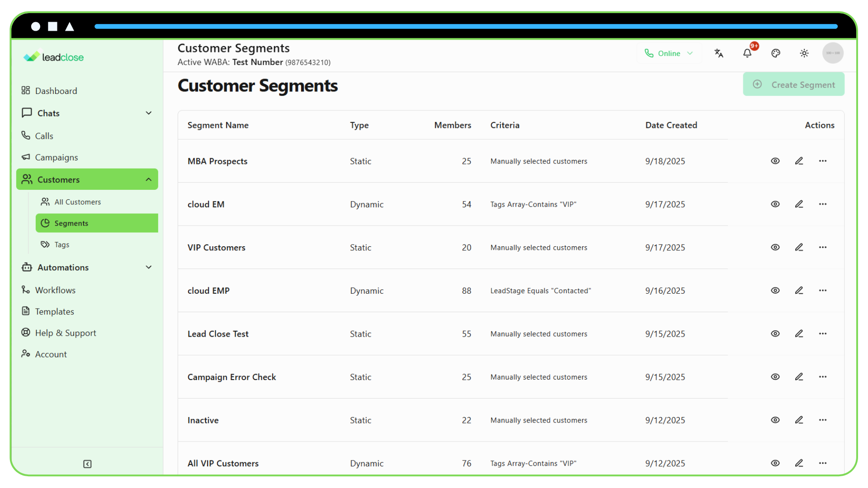Edit the VIP Customers segment with pencil icon

pos(799,247)
